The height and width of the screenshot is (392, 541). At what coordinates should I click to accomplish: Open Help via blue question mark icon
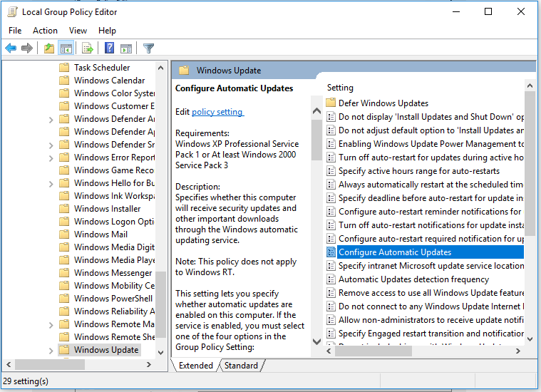pyautogui.click(x=109, y=48)
